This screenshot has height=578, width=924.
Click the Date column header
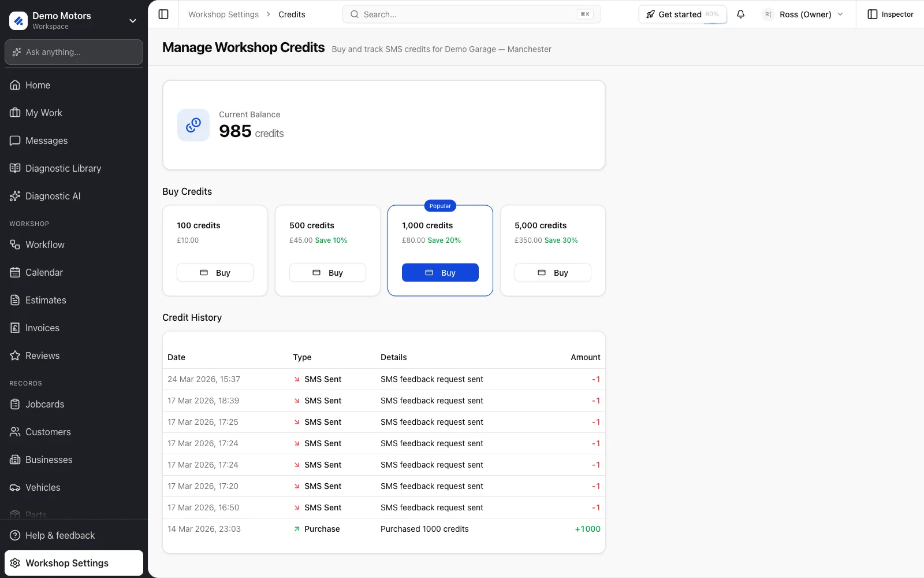[x=176, y=357]
